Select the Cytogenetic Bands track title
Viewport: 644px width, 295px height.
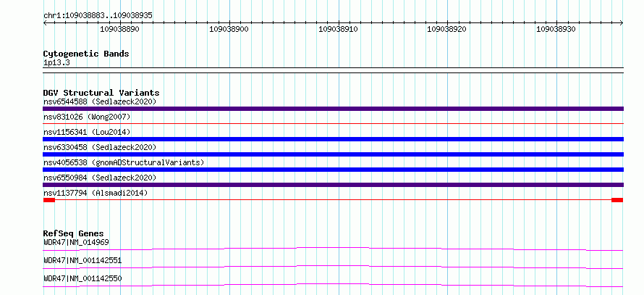tap(86, 54)
